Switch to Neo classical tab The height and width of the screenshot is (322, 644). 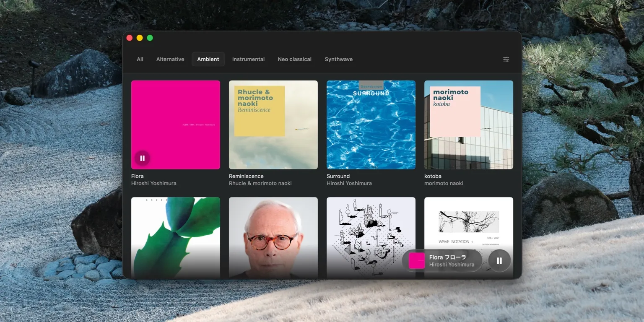pos(295,59)
